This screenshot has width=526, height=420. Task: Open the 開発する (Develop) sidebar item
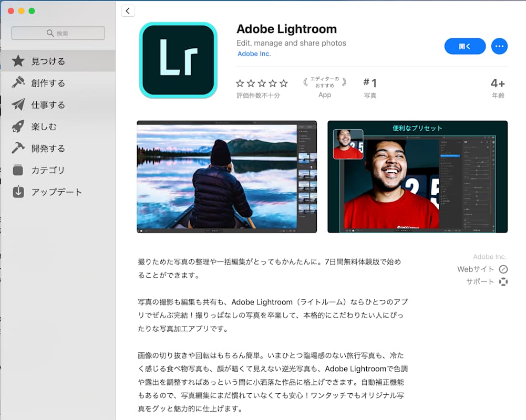[58, 148]
